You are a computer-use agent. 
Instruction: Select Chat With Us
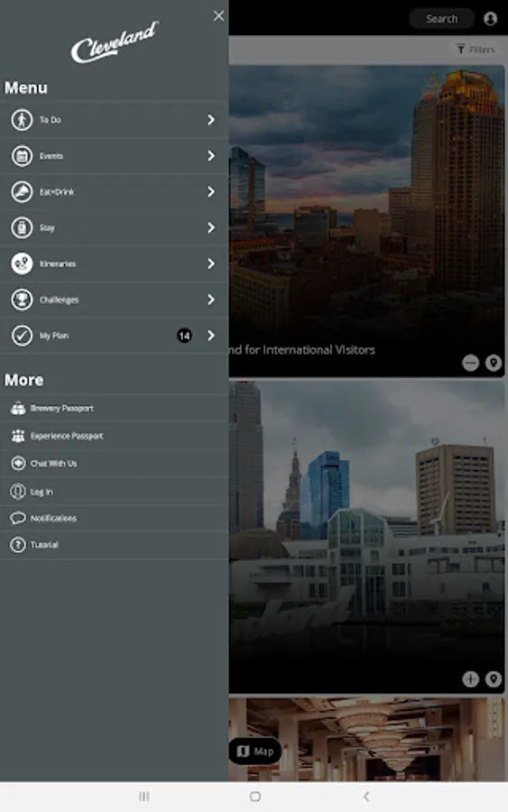tap(114, 463)
